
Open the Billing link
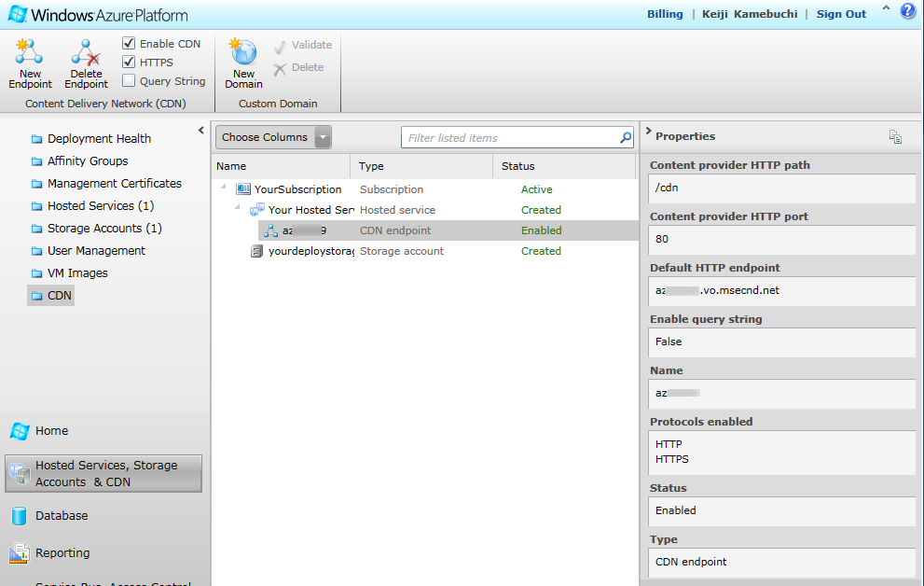[x=665, y=14]
